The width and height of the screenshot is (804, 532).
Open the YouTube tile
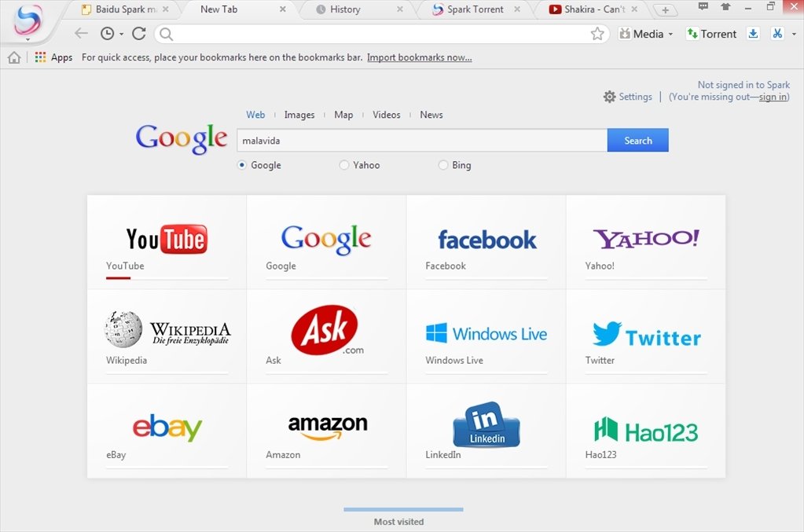click(x=167, y=242)
